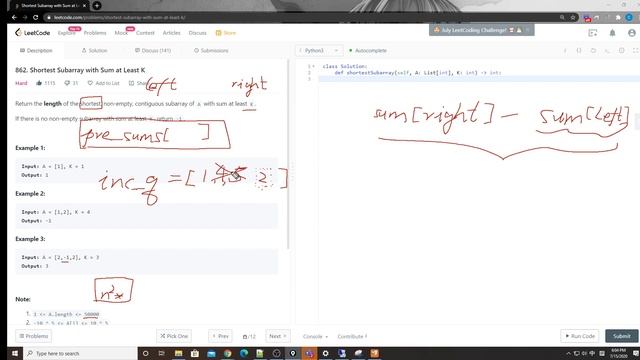This screenshot has height=360, width=640.
Task: Click the editor info icon
Action: [565, 51]
